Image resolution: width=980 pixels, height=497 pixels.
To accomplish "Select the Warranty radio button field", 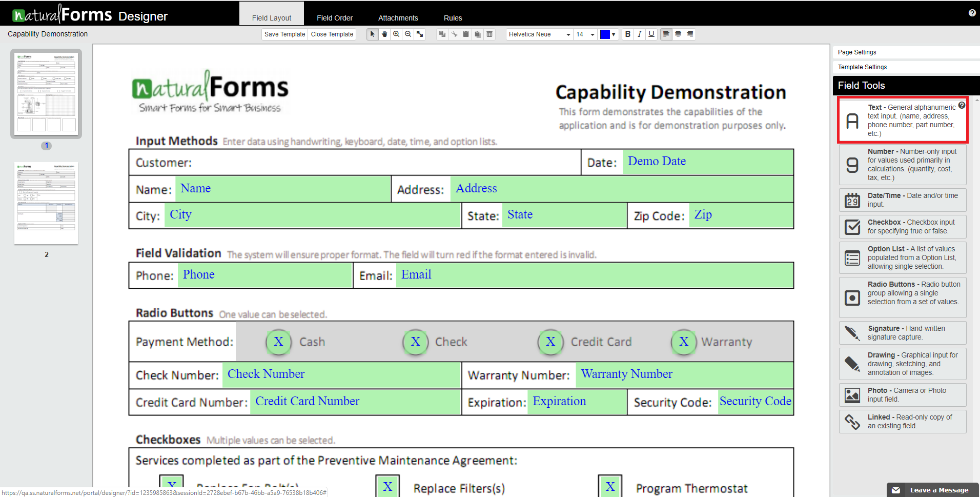I will [684, 342].
